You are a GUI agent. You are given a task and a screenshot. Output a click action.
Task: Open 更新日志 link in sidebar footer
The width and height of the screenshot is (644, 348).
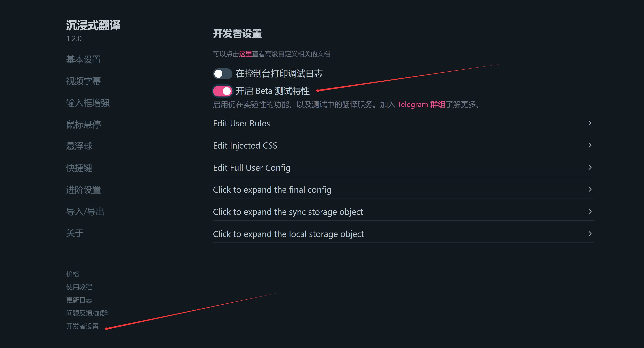(x=79, y=300)
